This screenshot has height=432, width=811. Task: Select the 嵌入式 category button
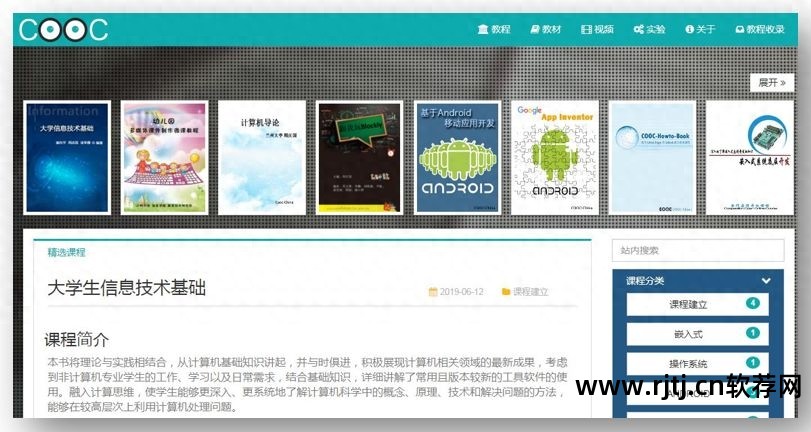(698, 334)
